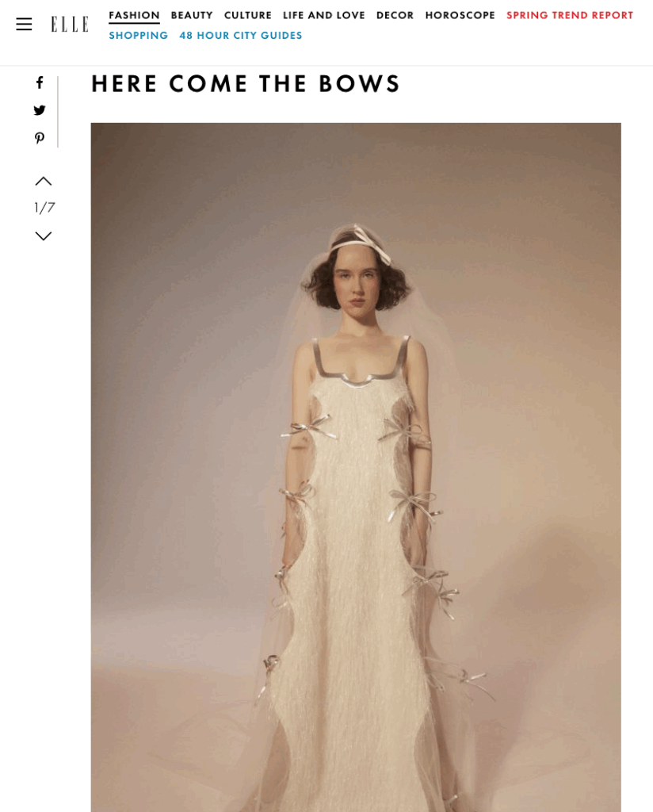
Task: Visit the Horoscope page
Action: point(460,16)
